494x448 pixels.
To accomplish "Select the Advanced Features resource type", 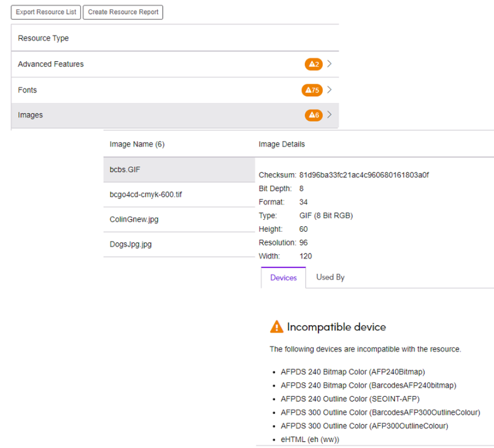I will click(x=51, y=64).
